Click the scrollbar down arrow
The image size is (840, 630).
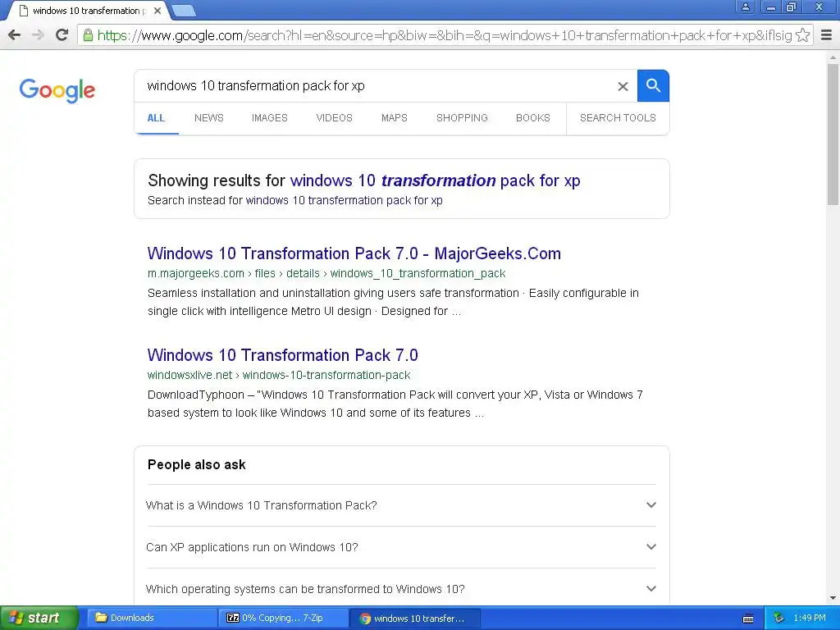point(833,598)
